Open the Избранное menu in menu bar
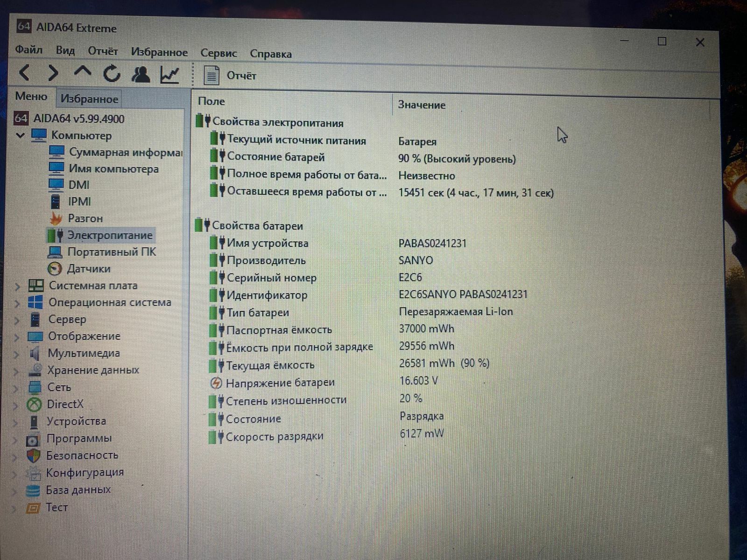This screenshot has width=747, height=560. (x=159, y=52)
